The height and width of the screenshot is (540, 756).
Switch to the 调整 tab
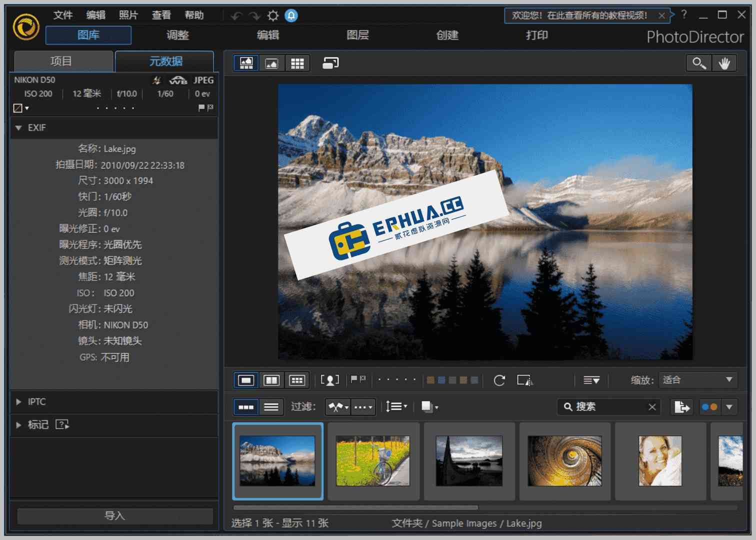pyautogui.click(x=178, y=35)
